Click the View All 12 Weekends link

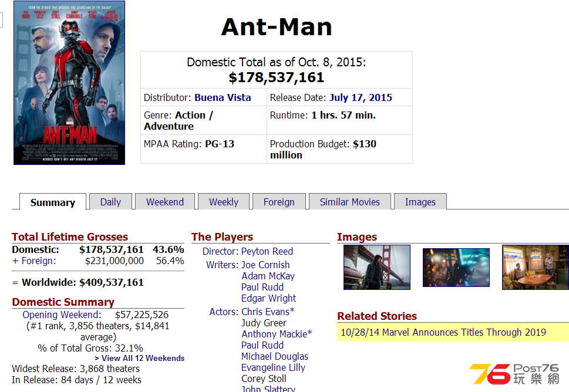[140, 359]
